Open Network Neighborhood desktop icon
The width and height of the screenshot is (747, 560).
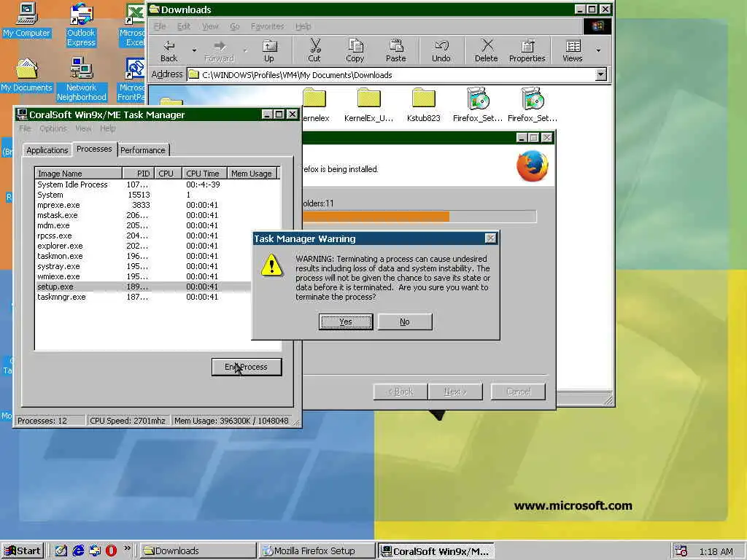81,79
